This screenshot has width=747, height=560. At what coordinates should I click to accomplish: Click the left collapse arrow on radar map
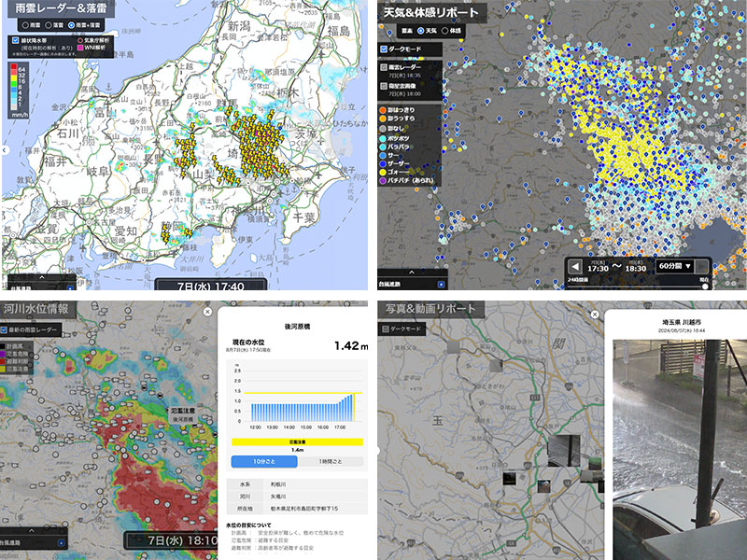coord(5,149)
